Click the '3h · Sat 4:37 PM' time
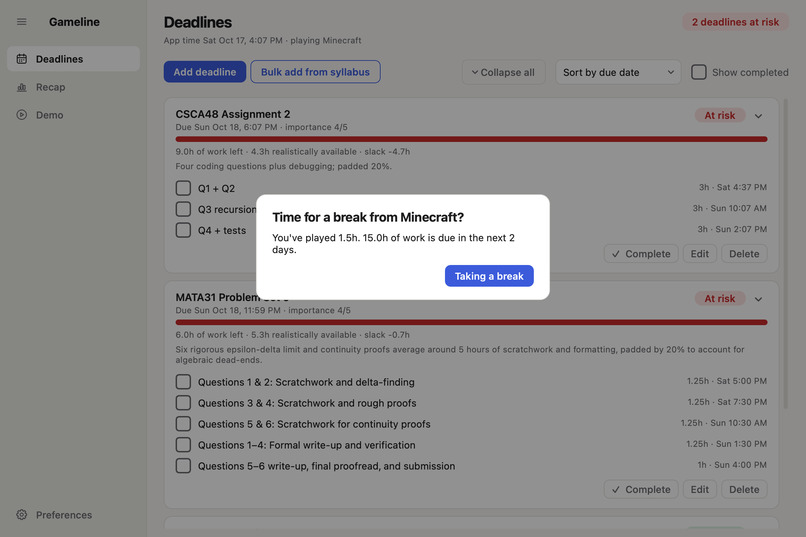Viewport: 806px width, 537px height. click(x=732, y=187)
